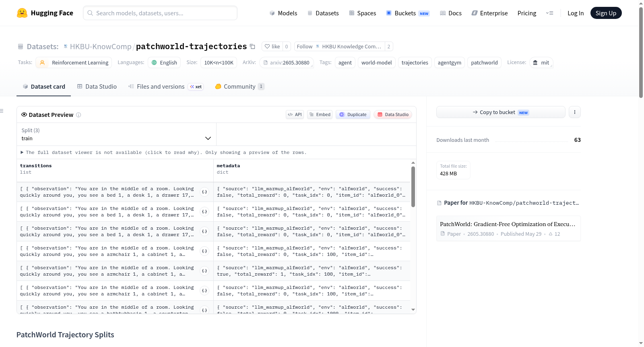
Task: Click the agent tag
Action: 345,62
